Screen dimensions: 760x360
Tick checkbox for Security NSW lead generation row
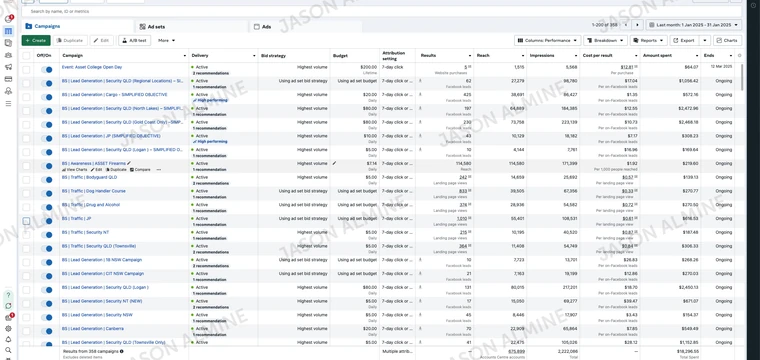click(26, 317)
